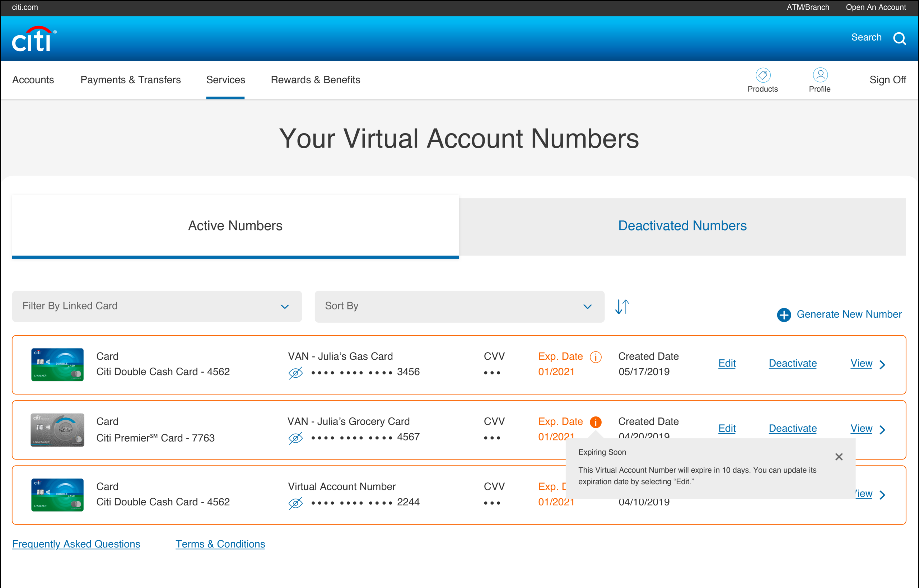This screenshot has height=588, width=919.
Task: Click the search magnifier icon
Action: coord(899,38)
